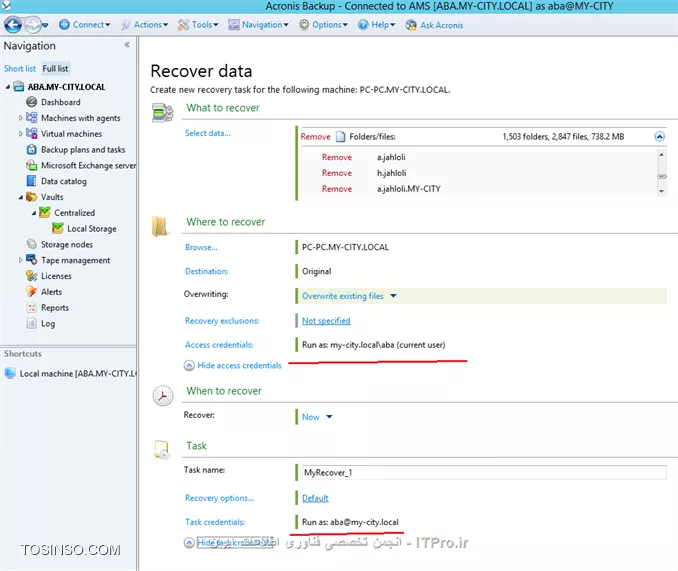The height and width of the screenshot is (571, 678).
Task: Open the Dashboard icon in navigation tree
Action: click(32, 102)
